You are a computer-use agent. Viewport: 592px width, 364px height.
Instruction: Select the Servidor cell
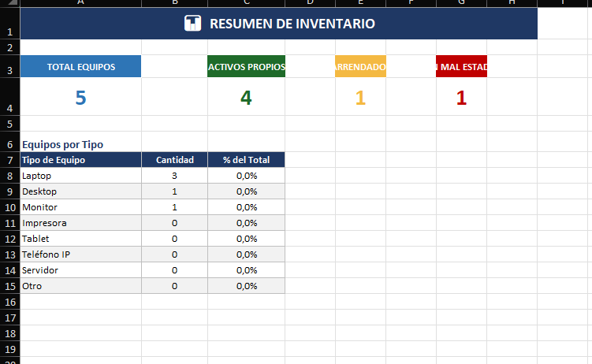80,270
